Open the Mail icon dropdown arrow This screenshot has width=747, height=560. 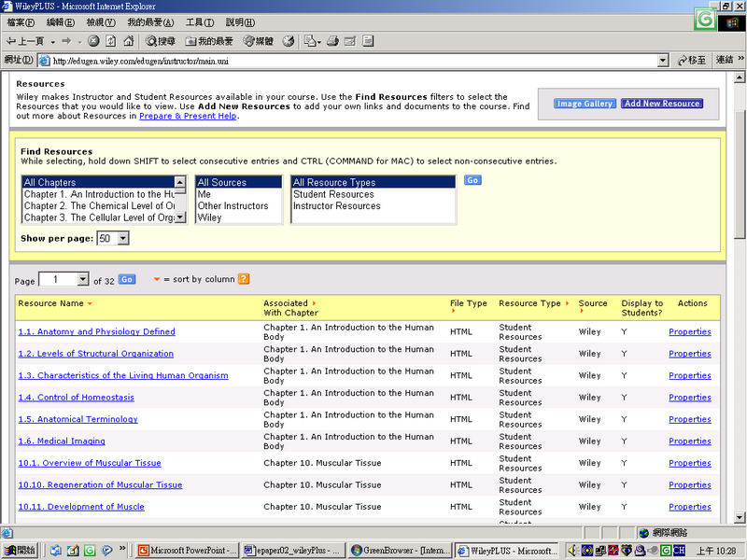click(318, 42)
